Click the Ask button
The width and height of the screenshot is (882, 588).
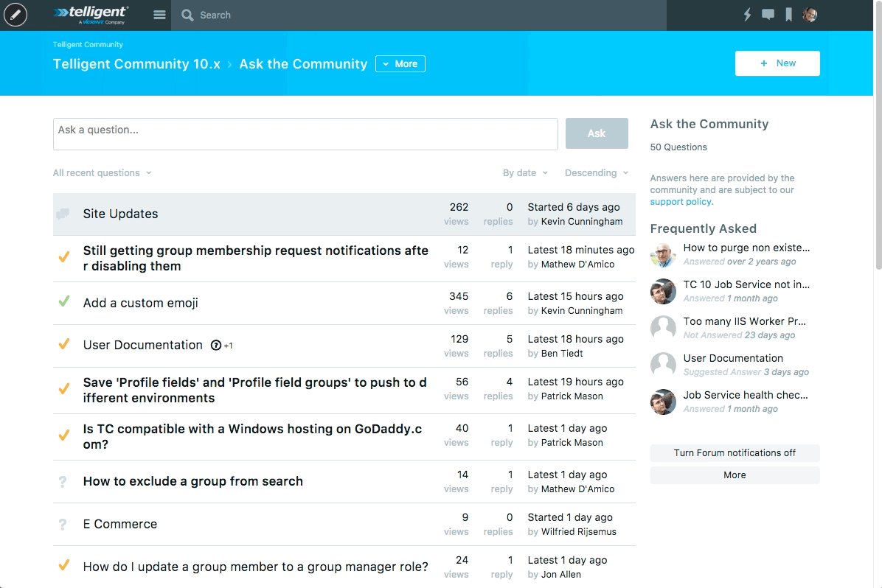tap(597, 133)
